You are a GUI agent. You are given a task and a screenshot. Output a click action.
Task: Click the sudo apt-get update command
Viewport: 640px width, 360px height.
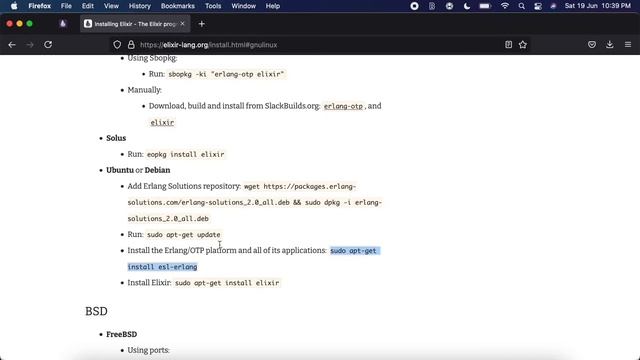(x=184, y=235)
